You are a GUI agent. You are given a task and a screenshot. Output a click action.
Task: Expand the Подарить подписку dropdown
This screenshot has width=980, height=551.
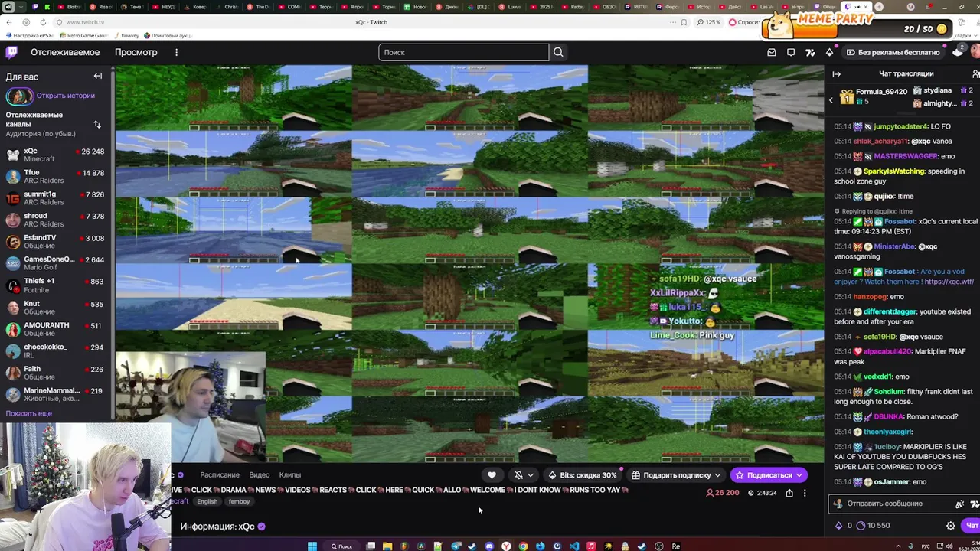[717, 475]
